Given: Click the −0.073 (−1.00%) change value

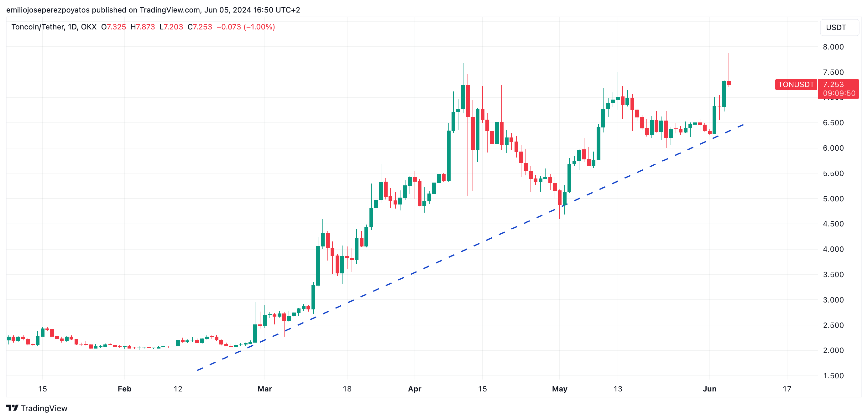Looking at the screenshot, I should click(246, 27).
